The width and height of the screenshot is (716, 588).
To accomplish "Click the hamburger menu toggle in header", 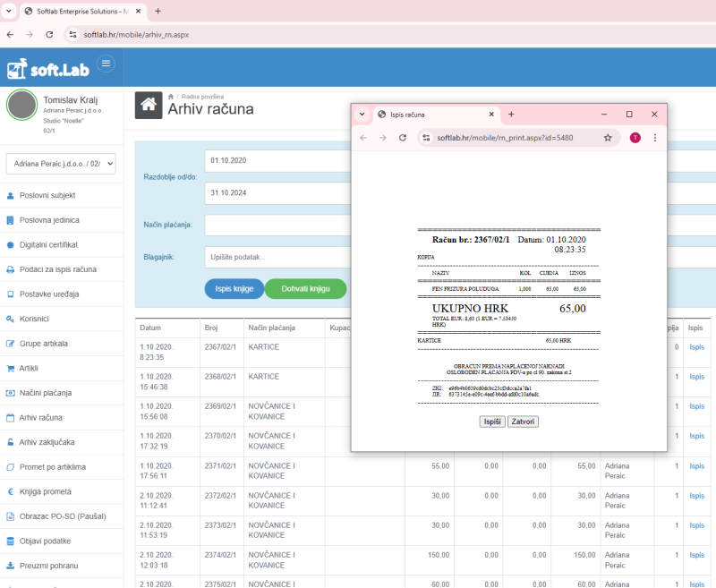I will point(107,64).
